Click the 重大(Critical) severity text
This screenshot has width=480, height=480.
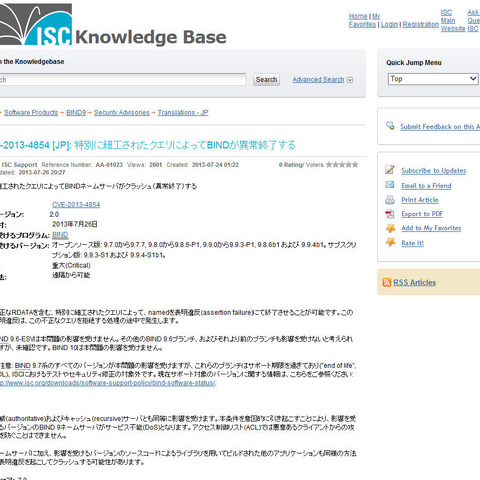pos(71,265)
